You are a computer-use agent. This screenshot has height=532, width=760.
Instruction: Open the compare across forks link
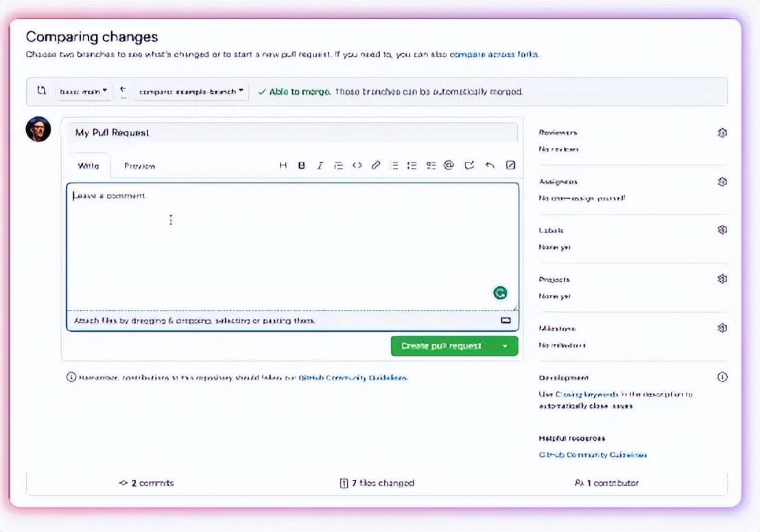click(494, 54)
